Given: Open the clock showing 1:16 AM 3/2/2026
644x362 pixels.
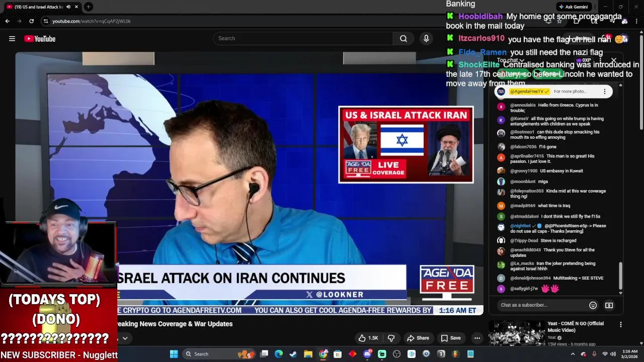Looking at the screenshot, I should click(630, 354).
